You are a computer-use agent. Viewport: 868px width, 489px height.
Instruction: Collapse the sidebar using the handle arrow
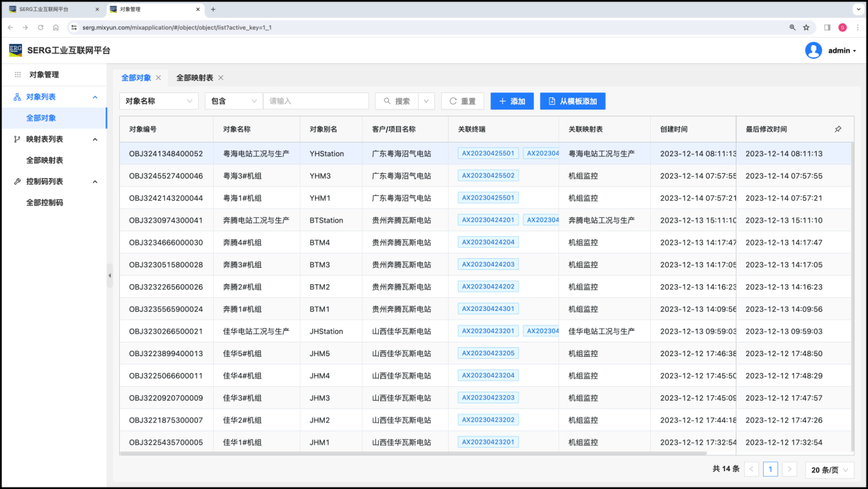click(110, 275)
